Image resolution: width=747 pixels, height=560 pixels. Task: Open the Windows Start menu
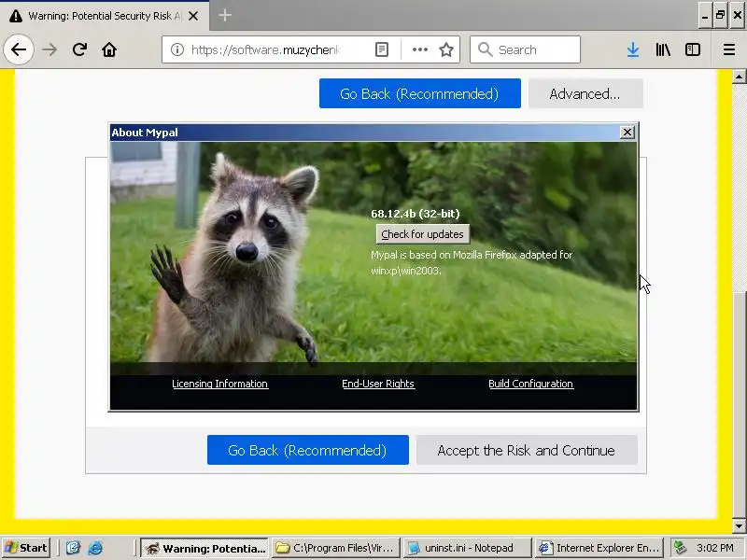pyautogui.click(x=26, y=548)
